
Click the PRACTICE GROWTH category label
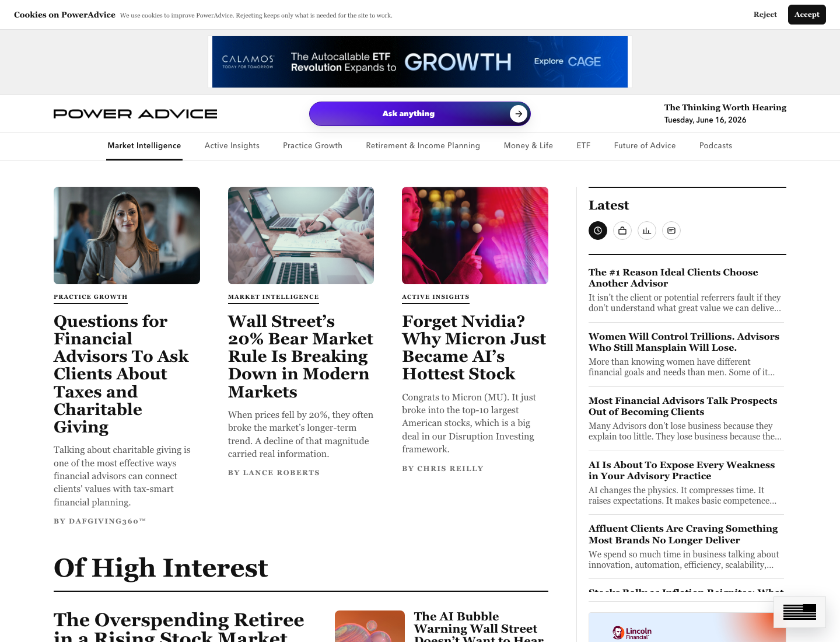90,297
